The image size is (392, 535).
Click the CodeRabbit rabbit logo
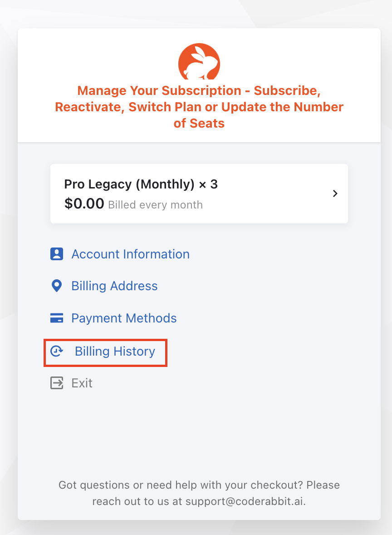(199, 61)
